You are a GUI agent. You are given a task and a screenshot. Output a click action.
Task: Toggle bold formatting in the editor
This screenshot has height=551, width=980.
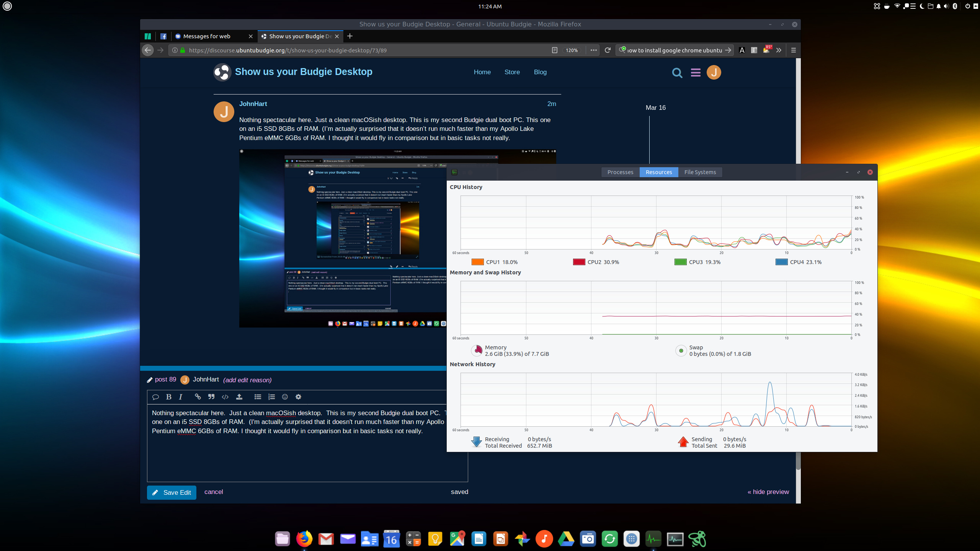click(x=169, y=397)
